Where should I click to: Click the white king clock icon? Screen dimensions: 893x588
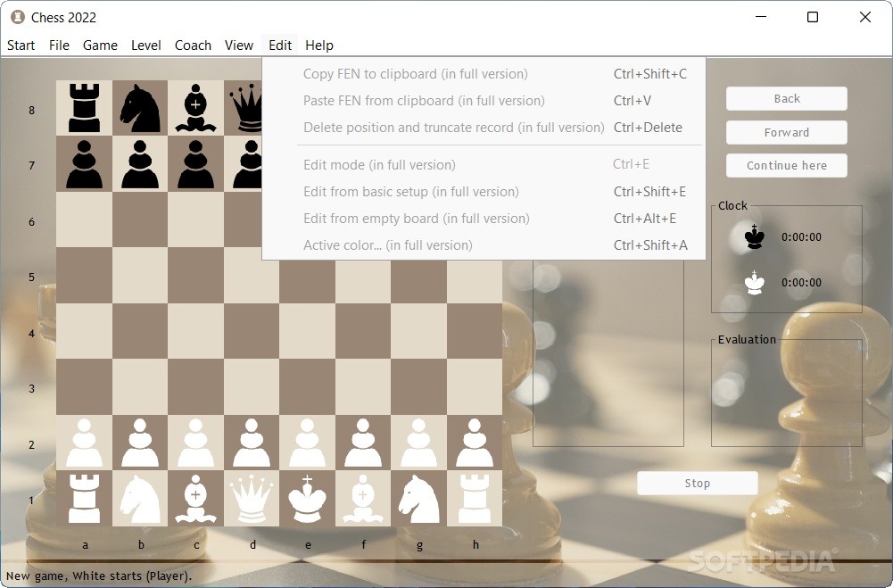tap(755, 282)
